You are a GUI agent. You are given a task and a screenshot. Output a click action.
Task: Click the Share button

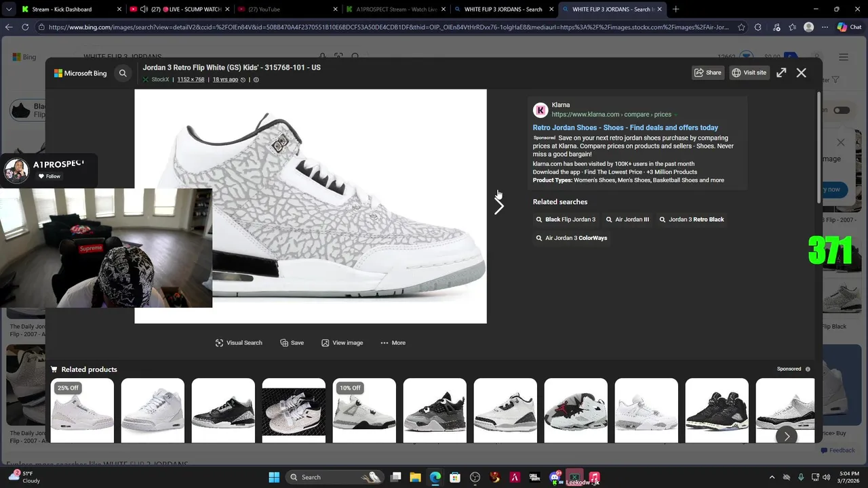pyautogui.click(x=708, y=73)
